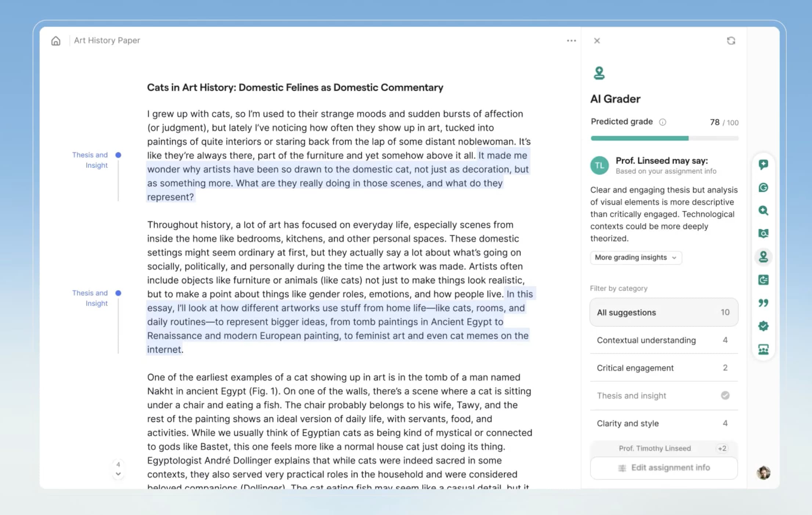Open the Grammarly suggestions panel
812x515 pixels.
(764, 188)
